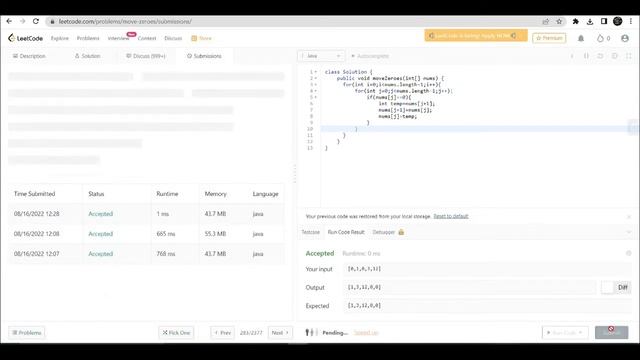The image size is (640, 360).
Task: Click the Submit button
Action: (x=611, y=333)
